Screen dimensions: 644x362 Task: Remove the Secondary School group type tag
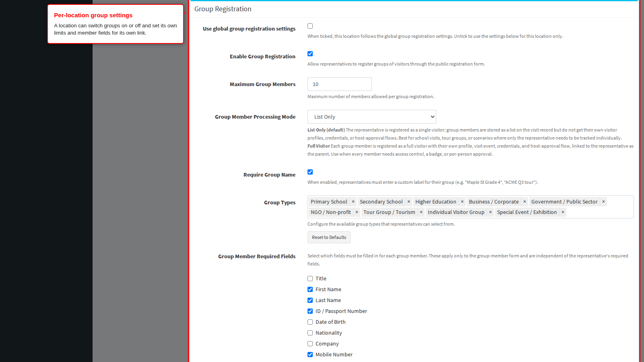[409, 202]
